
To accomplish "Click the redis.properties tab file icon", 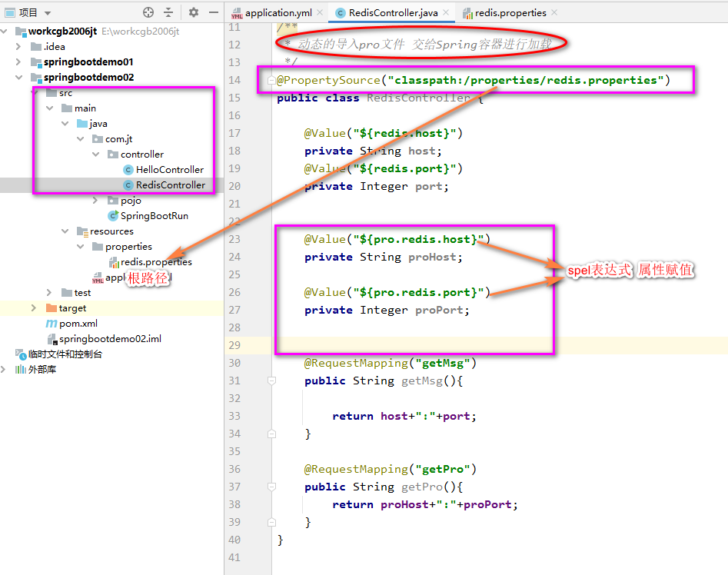I will 467,14.
